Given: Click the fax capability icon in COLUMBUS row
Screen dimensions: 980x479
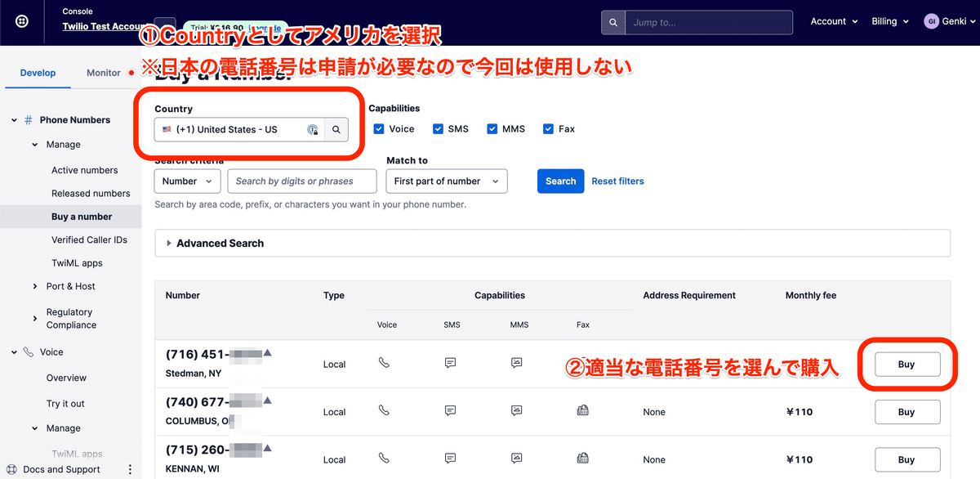Looking at the screenshot, I should [582, 410].
